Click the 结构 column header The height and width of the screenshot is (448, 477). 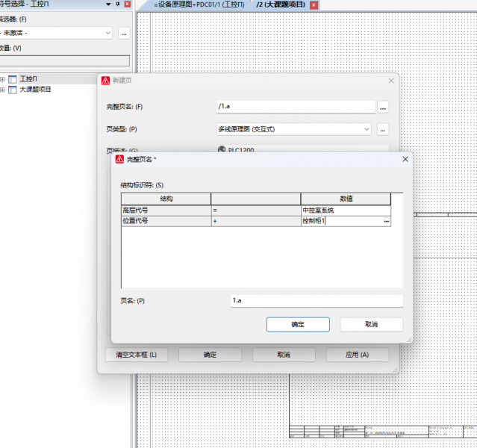pos(166,199)
